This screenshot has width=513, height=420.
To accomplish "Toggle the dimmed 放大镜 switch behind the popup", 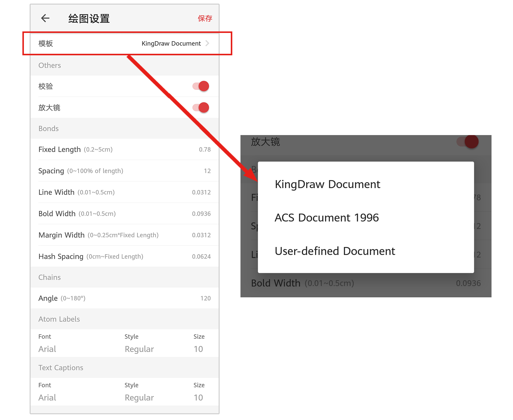I will pos(467,141).
